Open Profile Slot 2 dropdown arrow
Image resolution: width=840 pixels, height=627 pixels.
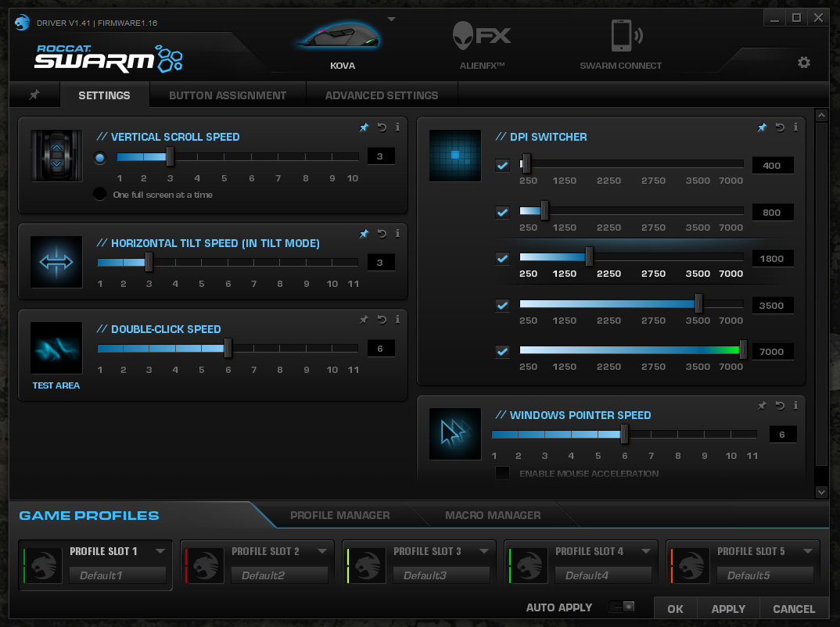click(322, 551)
